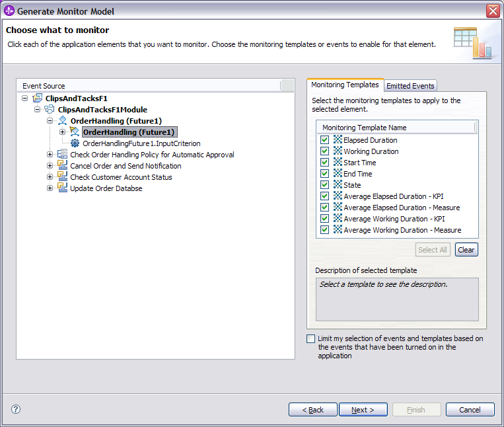Expand Update Order Databse node
This screenshot has height=427, width=504.
(50, 188)
